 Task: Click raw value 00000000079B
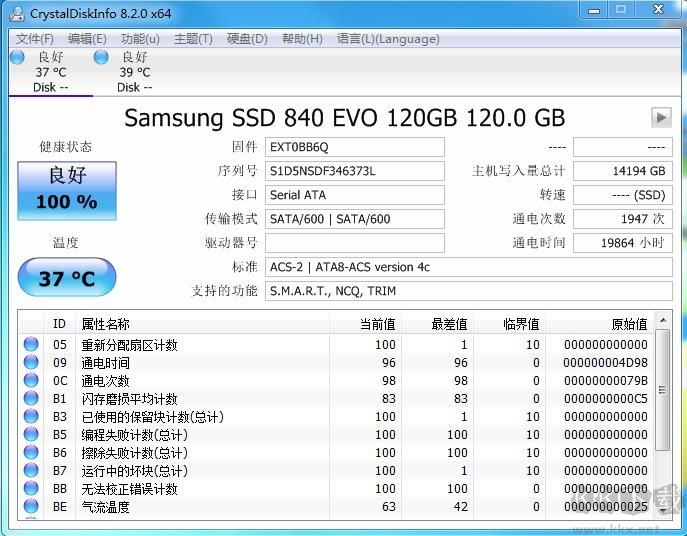605,381
